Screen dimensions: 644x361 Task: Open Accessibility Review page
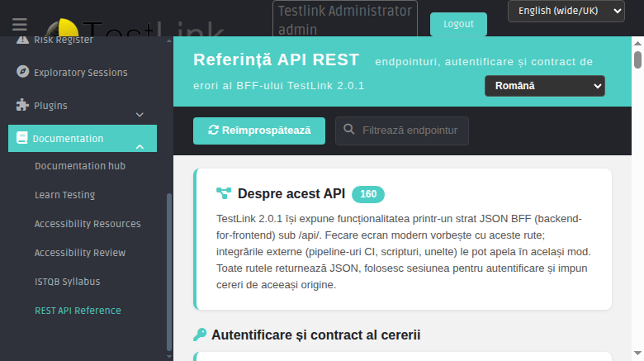tap(80, 253)
